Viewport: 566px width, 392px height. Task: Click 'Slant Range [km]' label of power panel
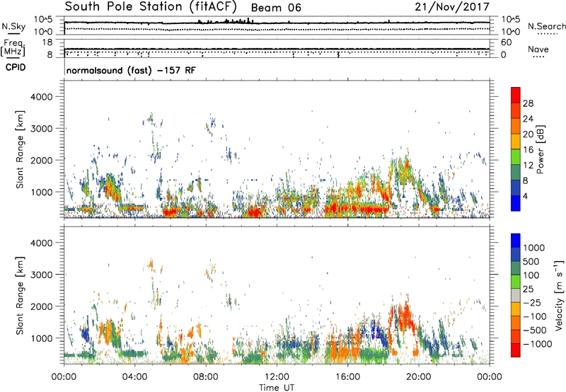point(20,149)
